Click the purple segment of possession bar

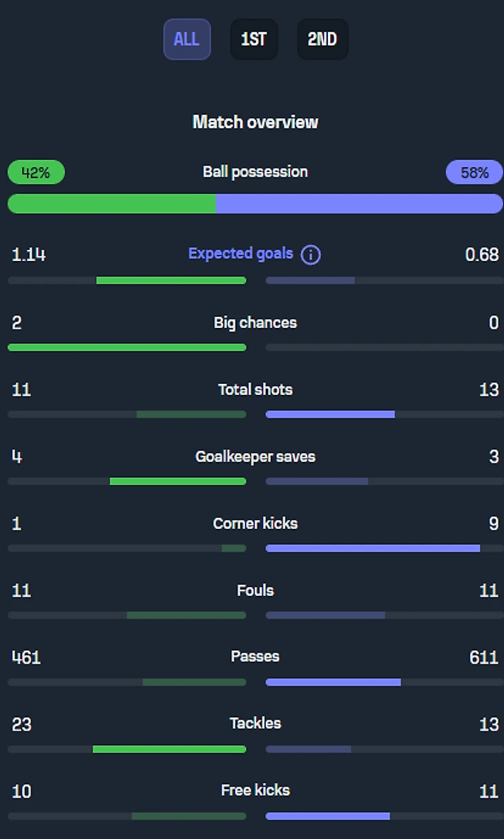359,204
